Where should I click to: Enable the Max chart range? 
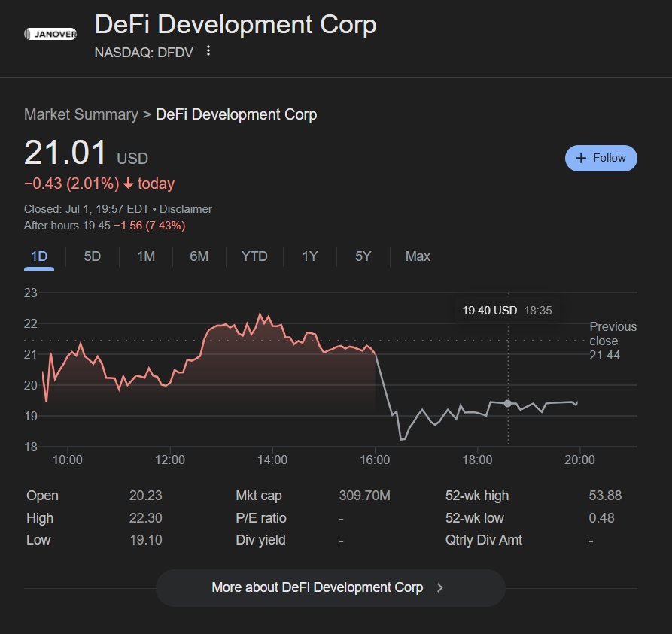[418, 256]
